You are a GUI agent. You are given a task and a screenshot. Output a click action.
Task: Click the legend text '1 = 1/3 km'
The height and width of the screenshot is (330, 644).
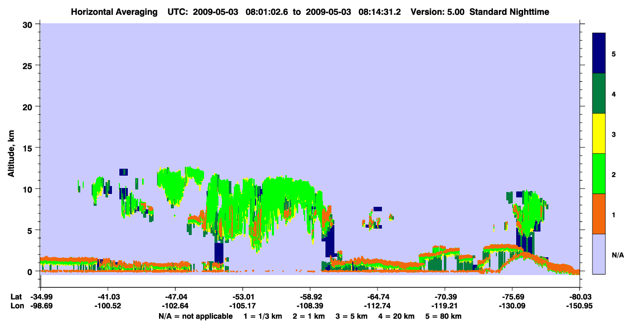pyautogui.click(x=263, y=316)
